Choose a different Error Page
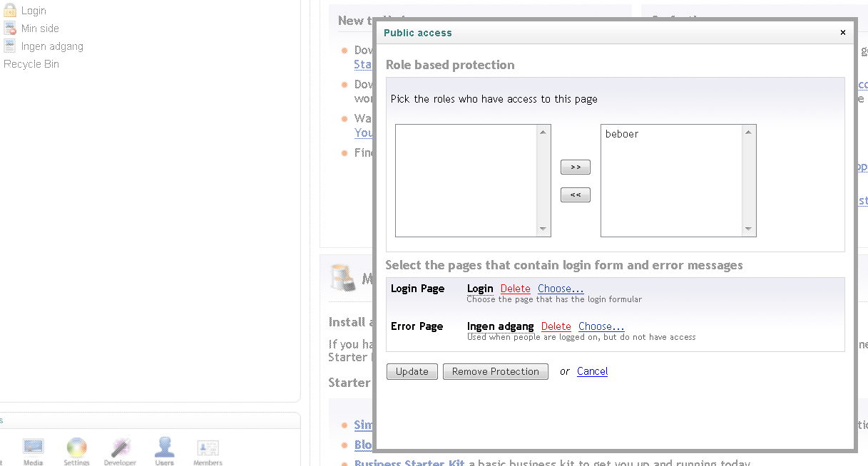The height and width of the screenshot is (466, 868). (601, 326)
